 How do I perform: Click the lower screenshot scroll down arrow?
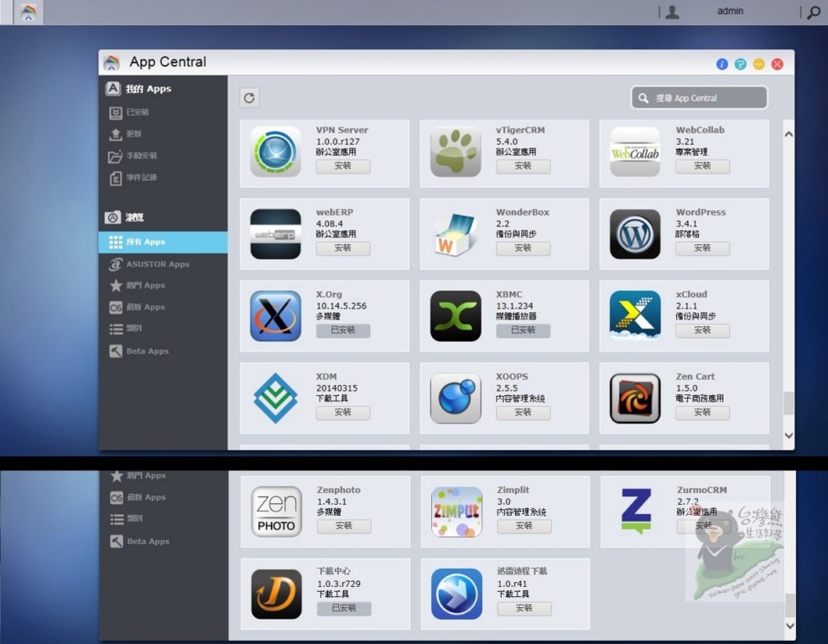[x=790, y=626]
